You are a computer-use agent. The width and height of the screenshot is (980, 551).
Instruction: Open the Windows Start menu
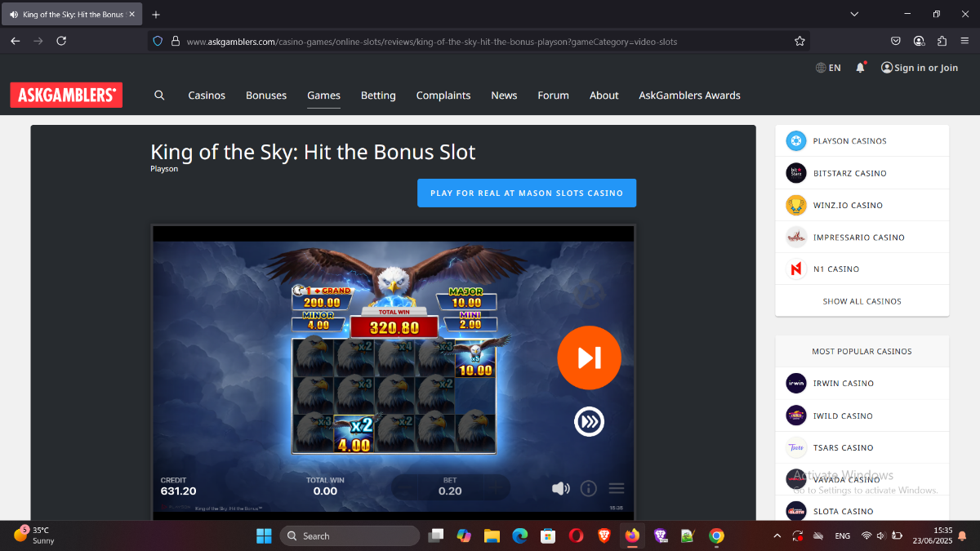point(264,535)
